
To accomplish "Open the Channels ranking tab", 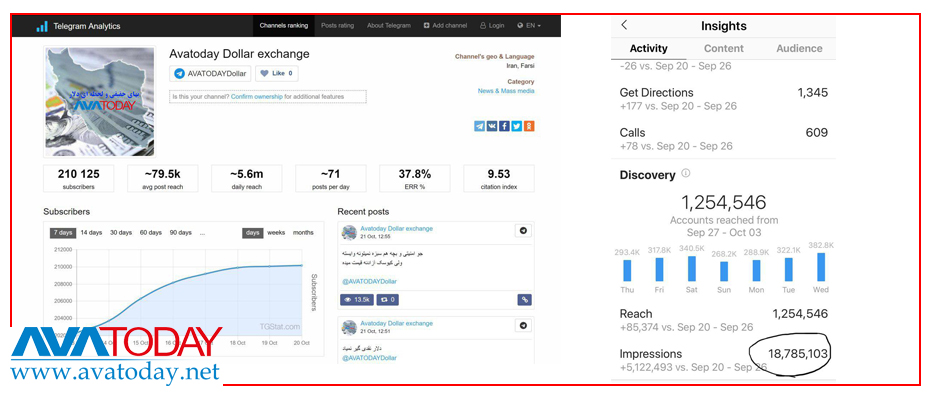I will [284, 25].
